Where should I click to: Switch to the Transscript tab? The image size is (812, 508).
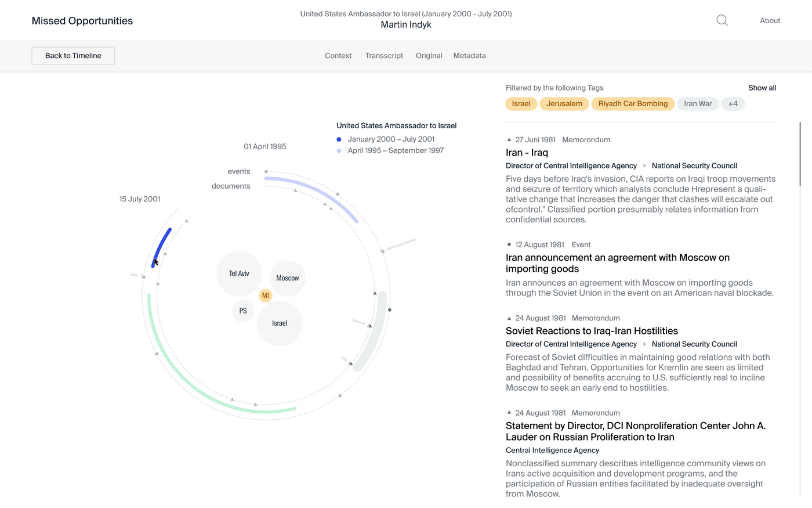[384, 56]
